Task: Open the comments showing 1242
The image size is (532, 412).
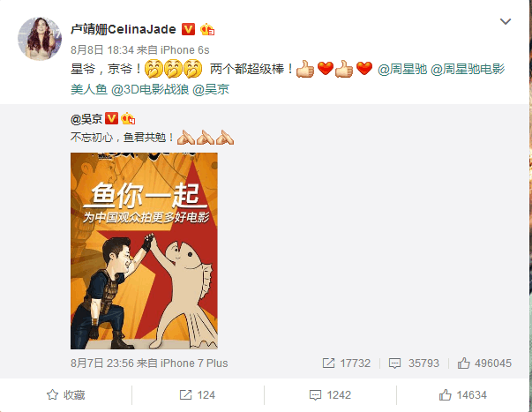Action: point(330,395)
